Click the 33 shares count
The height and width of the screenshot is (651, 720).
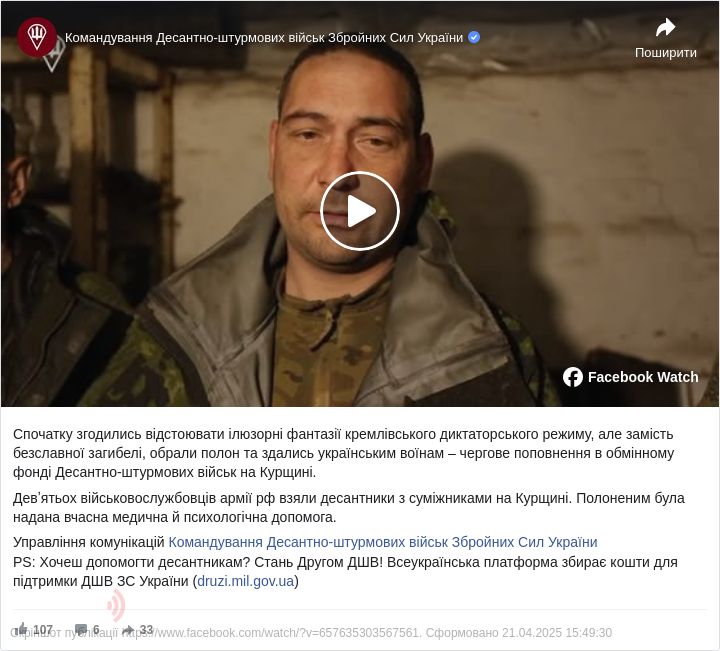pyautogui.click(x=146, y=629)
